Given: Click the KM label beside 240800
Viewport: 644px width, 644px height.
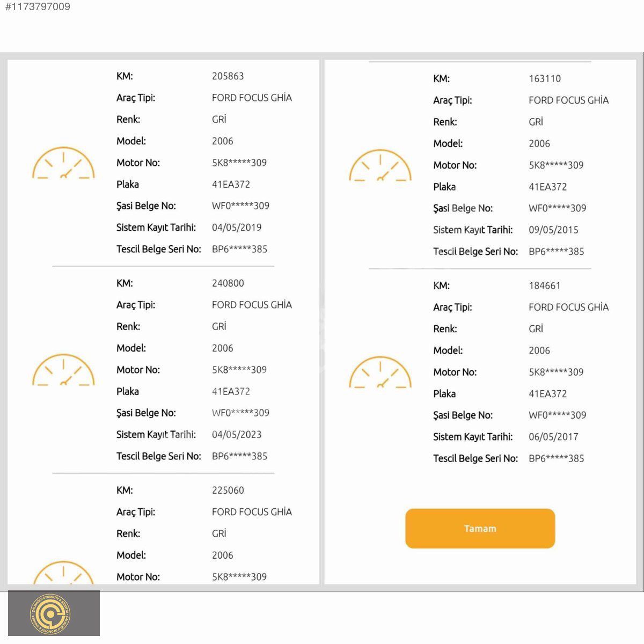Looking at the screenshot, I should [125, 283].
